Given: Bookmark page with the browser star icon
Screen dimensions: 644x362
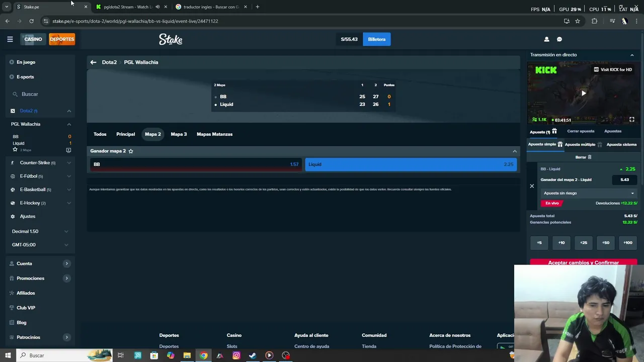Looking at the screenshot, I should click(578, 21).
